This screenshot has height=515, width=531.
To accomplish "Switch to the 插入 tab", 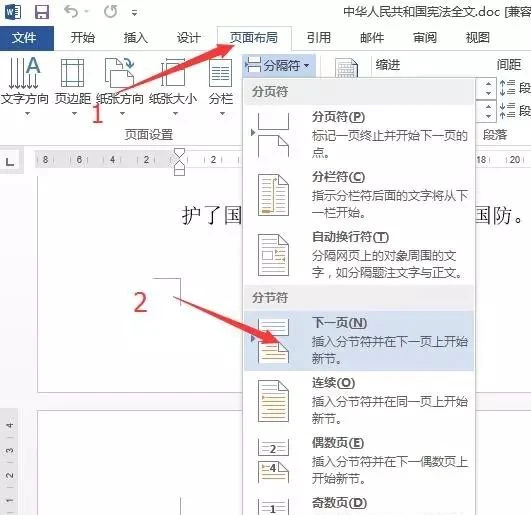I will [x=135, y=38].
